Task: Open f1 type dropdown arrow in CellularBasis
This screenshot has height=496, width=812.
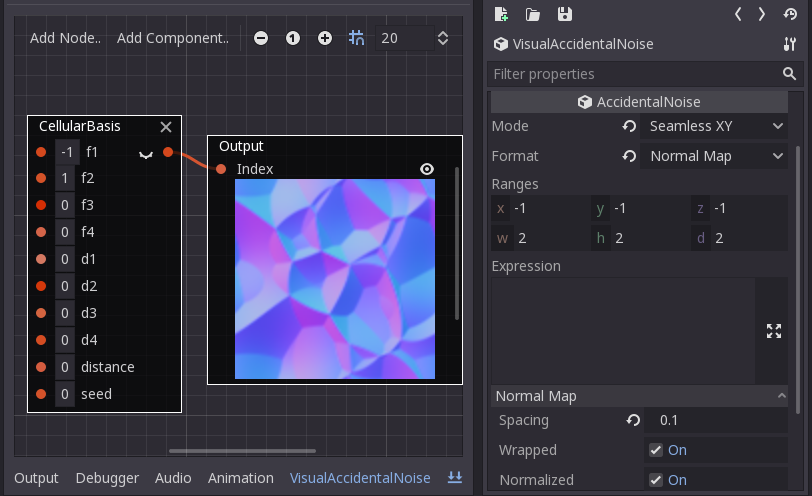Action: 146,154
